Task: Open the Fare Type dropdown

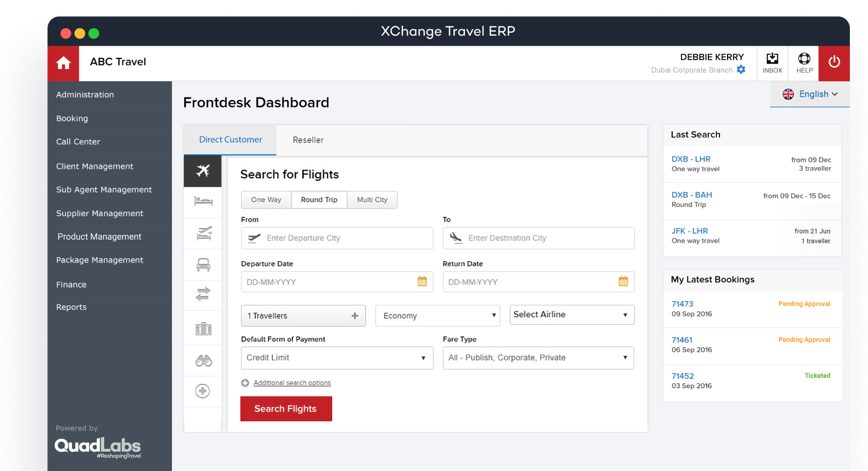Action: tap(538, 358)
